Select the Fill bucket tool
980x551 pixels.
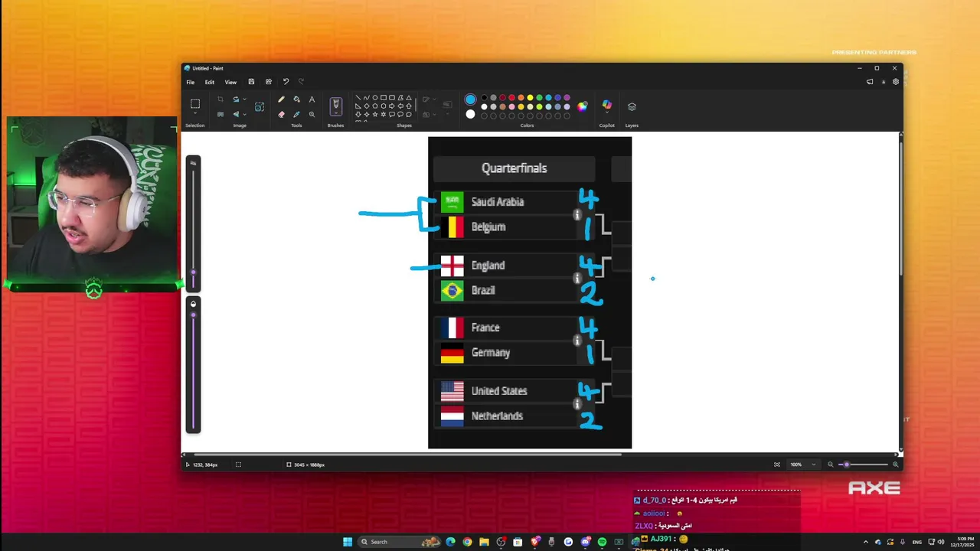click(x=296, y=99)
